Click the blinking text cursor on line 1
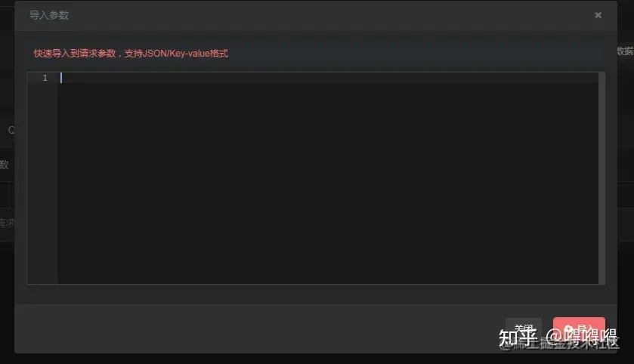The height and width of the screenshot is (364, 634). coord(61,78)
